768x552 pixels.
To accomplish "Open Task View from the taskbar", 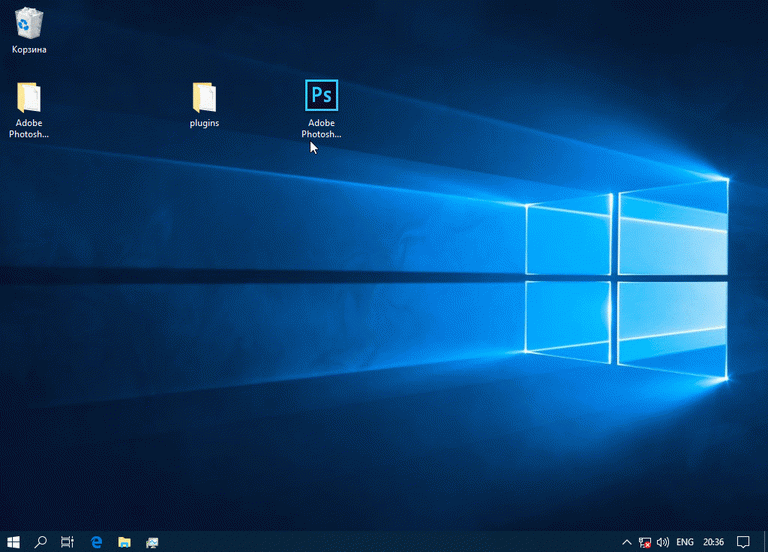I will point(68,542).
